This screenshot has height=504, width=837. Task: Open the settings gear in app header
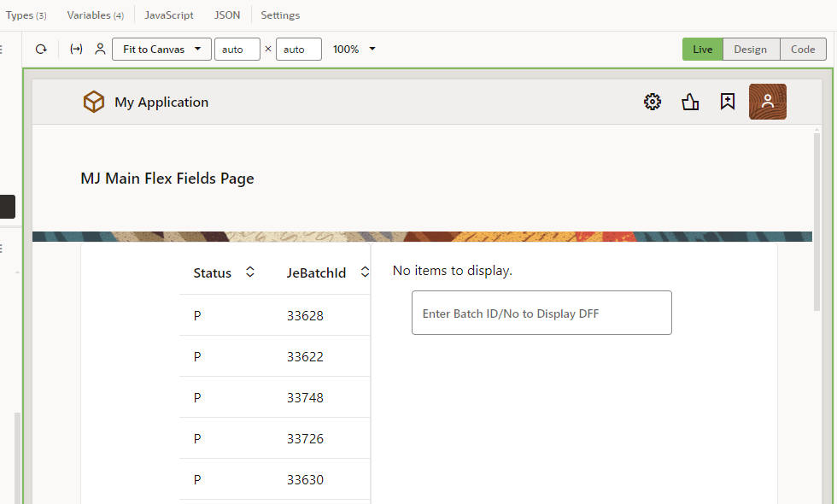pyautogui.click(x=653, y=103)
